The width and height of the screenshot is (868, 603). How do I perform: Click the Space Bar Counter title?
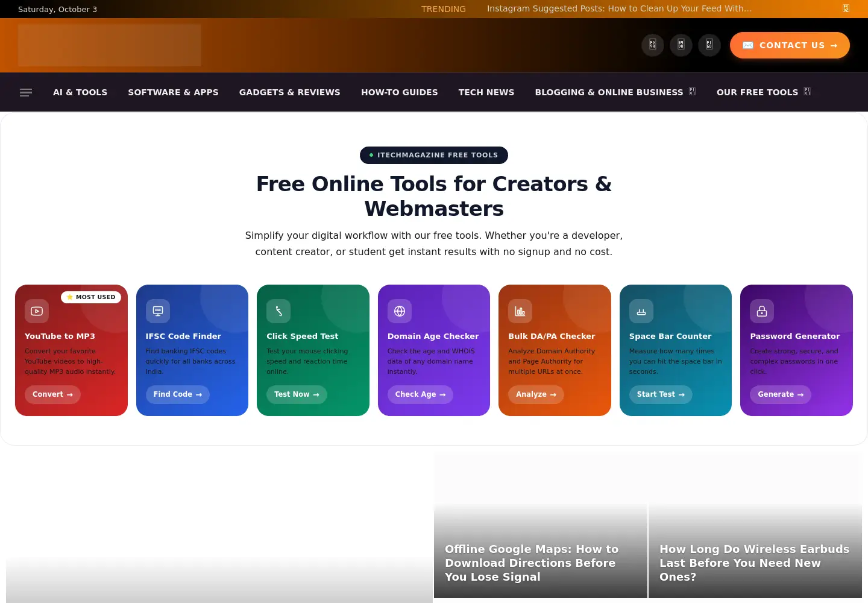[670, 336]
